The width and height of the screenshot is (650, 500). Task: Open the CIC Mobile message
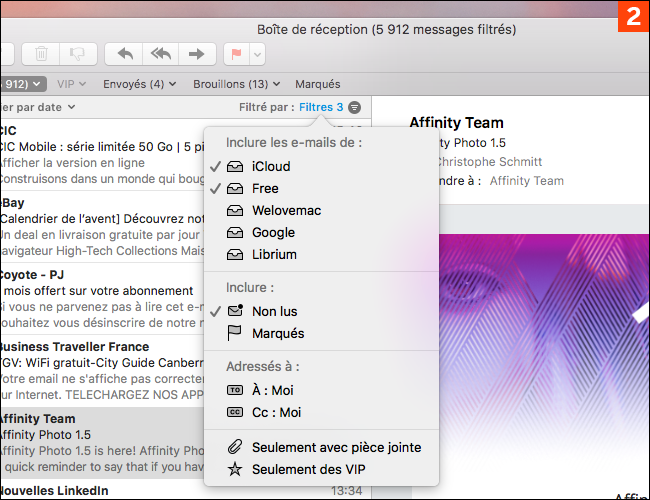click(102, 155)
